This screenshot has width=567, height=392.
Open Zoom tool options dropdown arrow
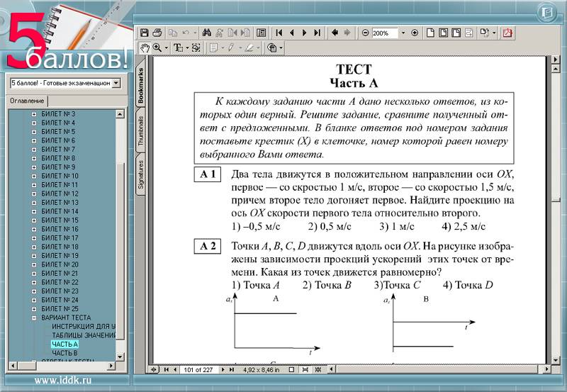[x=167, y=47]
